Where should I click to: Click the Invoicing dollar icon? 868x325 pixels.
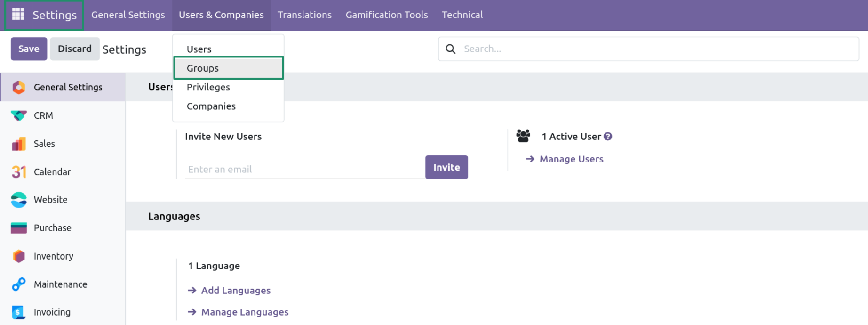19,312
